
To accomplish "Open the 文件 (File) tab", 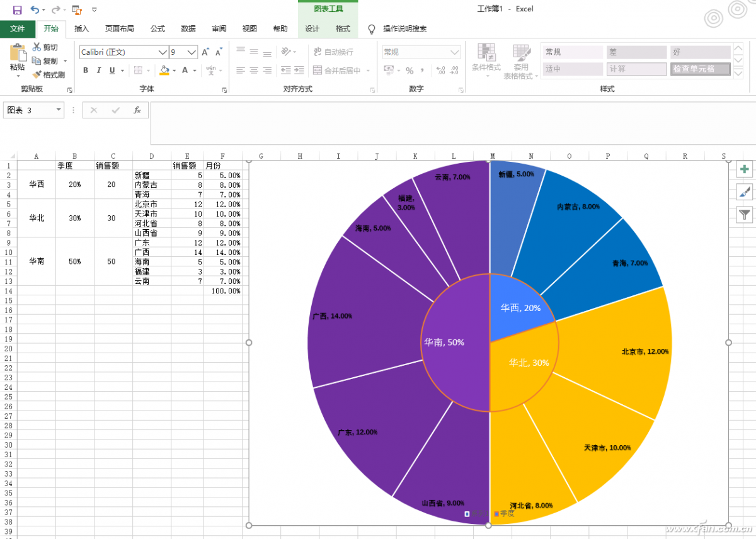I will tap(18, 29).
